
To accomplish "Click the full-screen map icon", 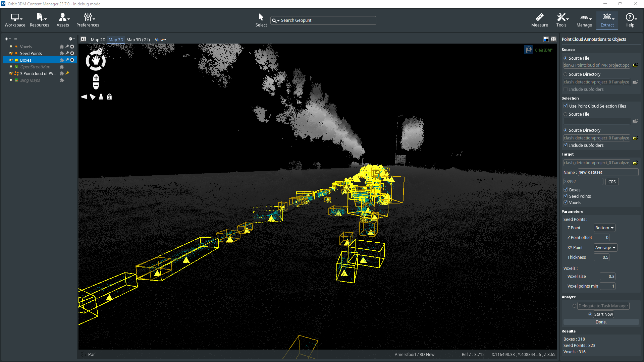I will point(553,39).
